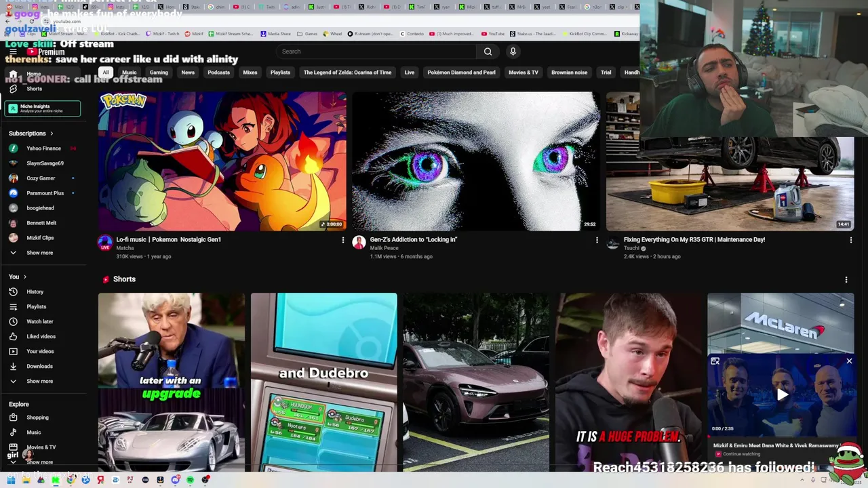Image resolution: width=868 pixels, height=488 pixels.
Task: Select the Playlists filter chip
Action: (280, 73)
